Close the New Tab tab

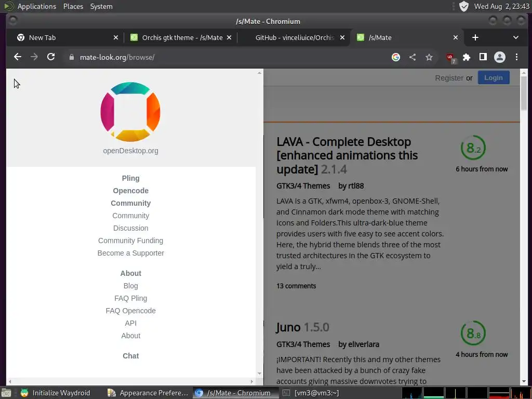point(116,37)
